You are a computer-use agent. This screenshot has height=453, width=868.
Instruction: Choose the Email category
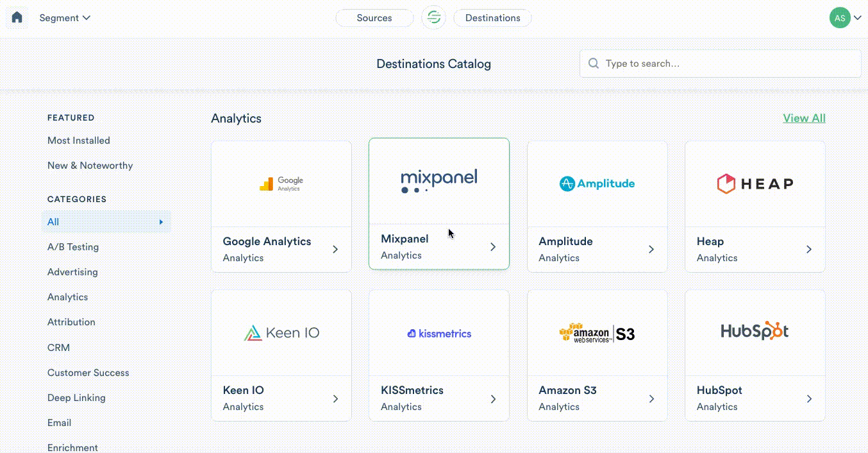59,423
